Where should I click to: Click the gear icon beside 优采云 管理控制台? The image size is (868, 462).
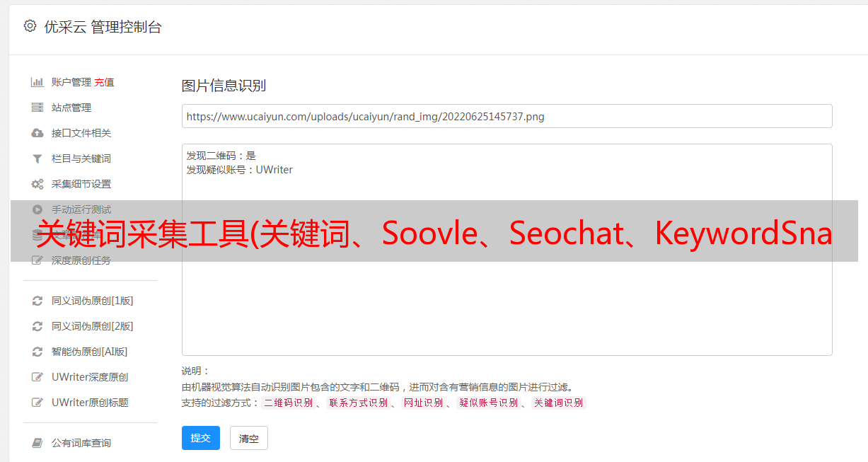point(30,26)
